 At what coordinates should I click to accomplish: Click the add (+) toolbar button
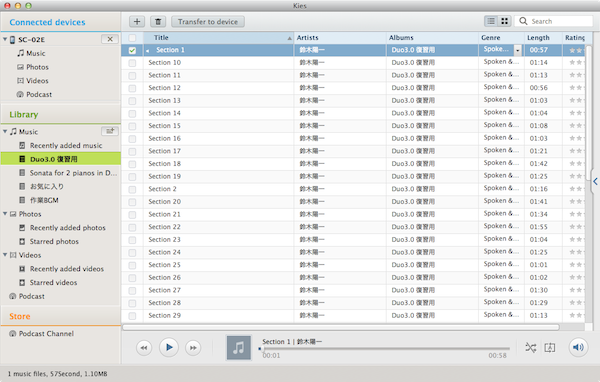[x=137, y=21]
